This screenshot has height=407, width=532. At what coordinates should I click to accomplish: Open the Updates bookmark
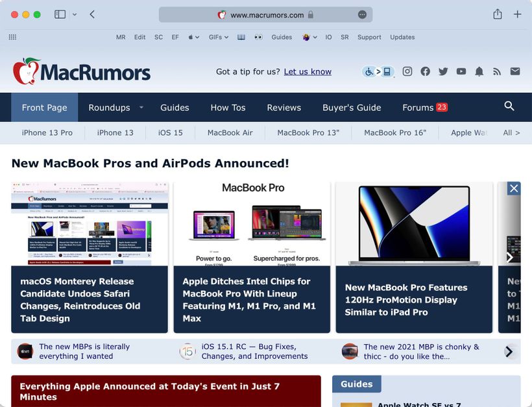(x=402, y=37)
